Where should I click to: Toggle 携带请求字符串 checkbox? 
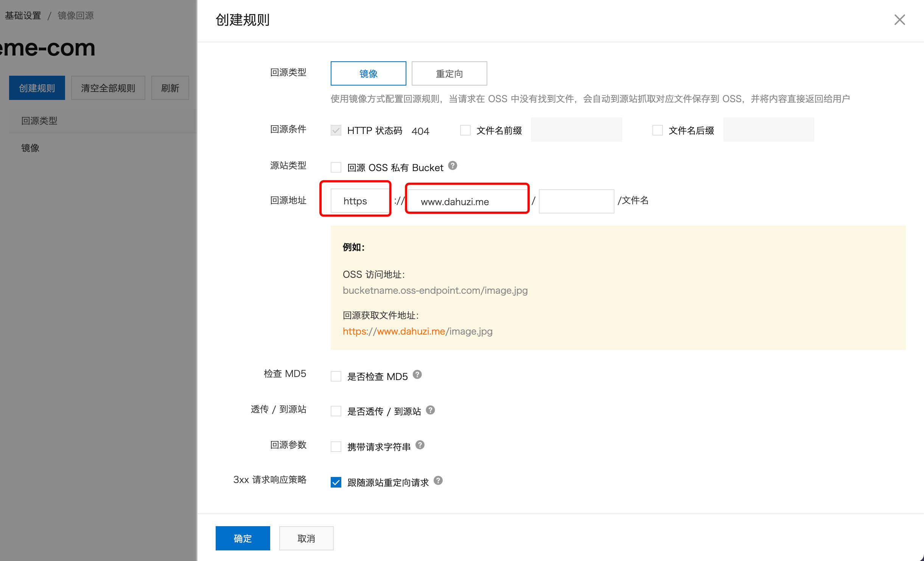(336, 447)
